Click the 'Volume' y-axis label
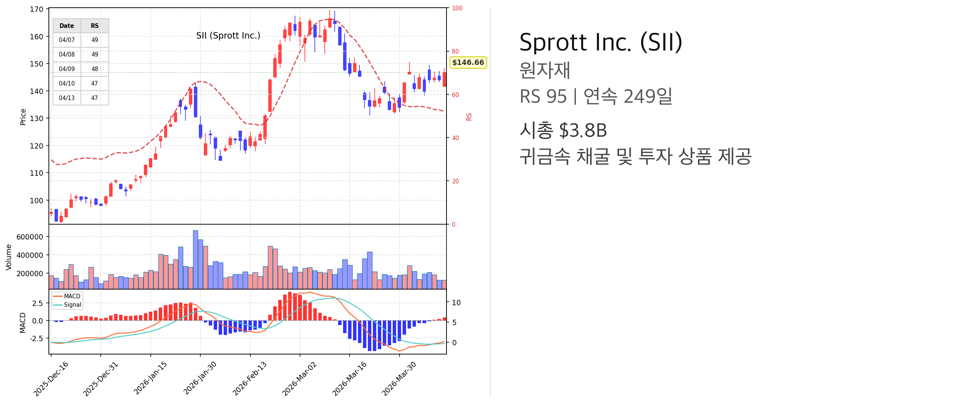The image size is (980, 403). point(8,257)
